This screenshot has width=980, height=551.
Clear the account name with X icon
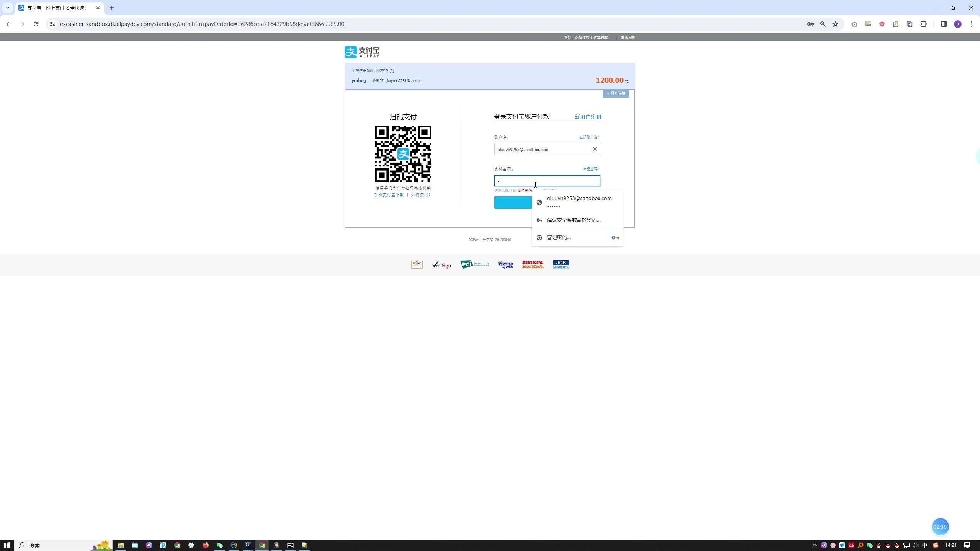(595, 149)
